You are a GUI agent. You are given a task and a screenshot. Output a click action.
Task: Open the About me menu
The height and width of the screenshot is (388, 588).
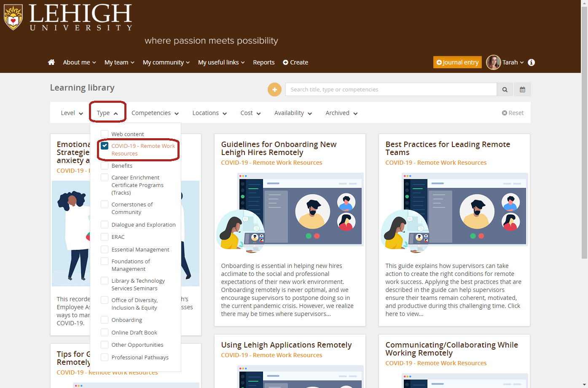pos(79,62)
